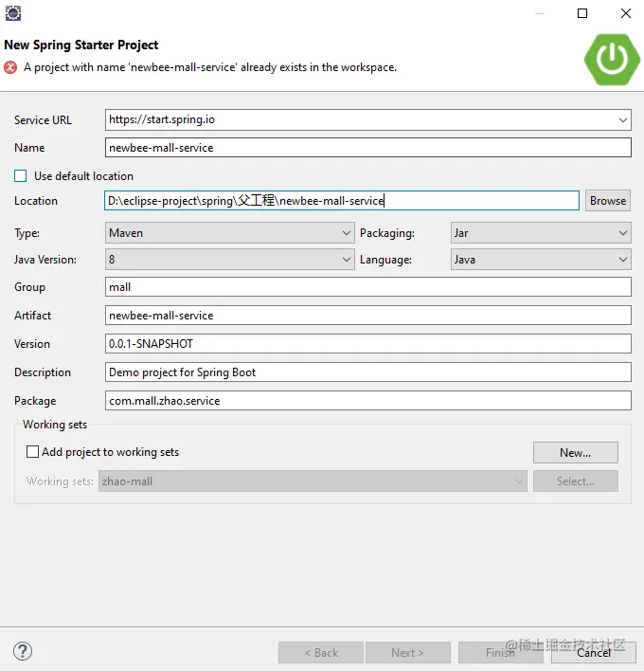Click the Group field containing mall
The image size is (644, 671).
click(x=368, y=287)
